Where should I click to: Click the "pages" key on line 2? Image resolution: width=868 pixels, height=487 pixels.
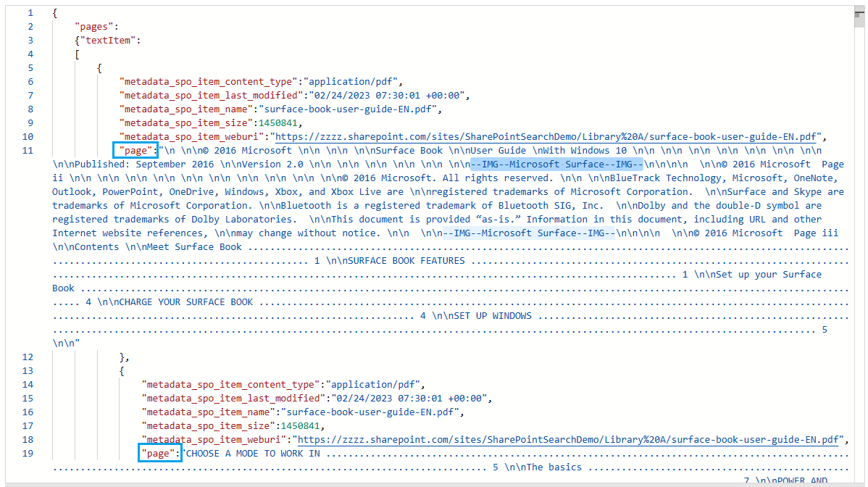(94, 27)
